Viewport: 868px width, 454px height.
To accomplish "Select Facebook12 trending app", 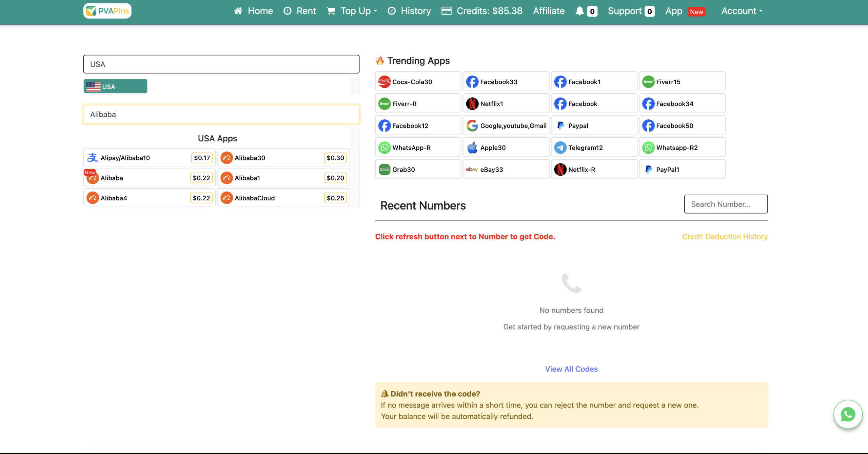I will 418,125.
